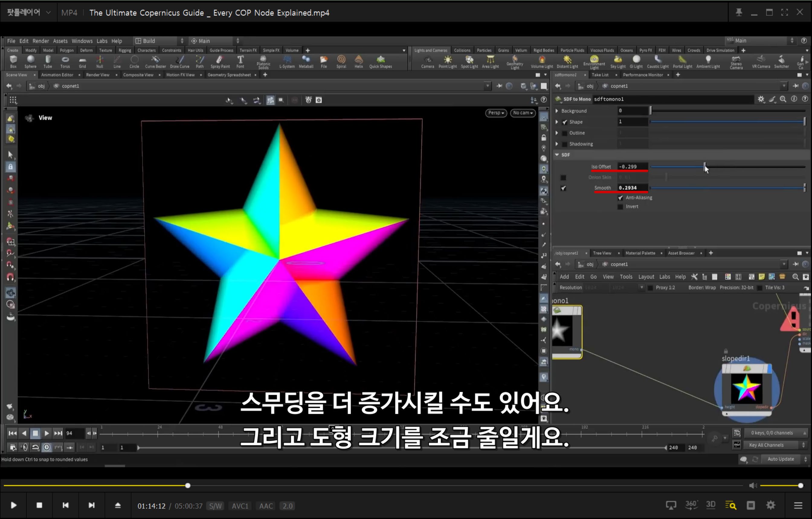This screenshot has width=812, height=519.
Task: Open the No cam dropdown
Action: point(523,113)
